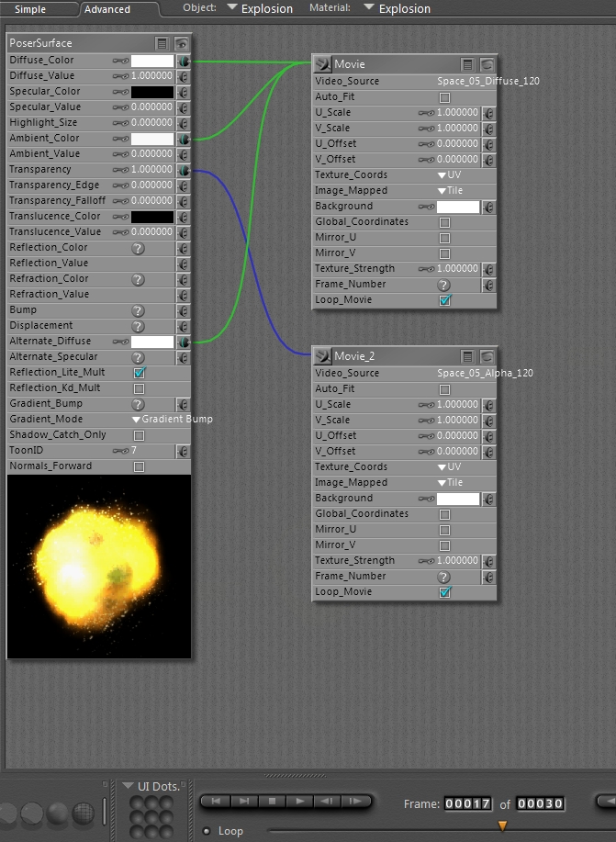Click the Movie_2 Texture_Strength input plug icon
616x842 pixels.
click(488, 562)
